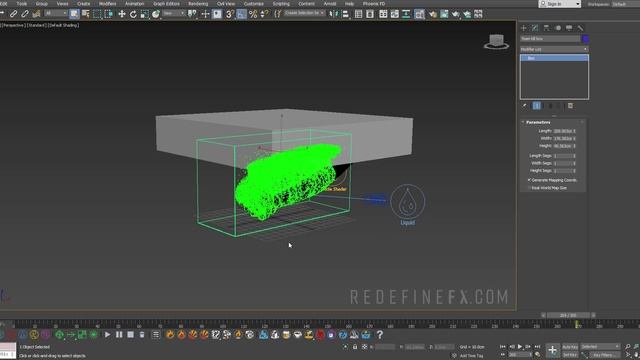Open the Sign In dropdown
The image size is (640, 360).
pos(560,4)
